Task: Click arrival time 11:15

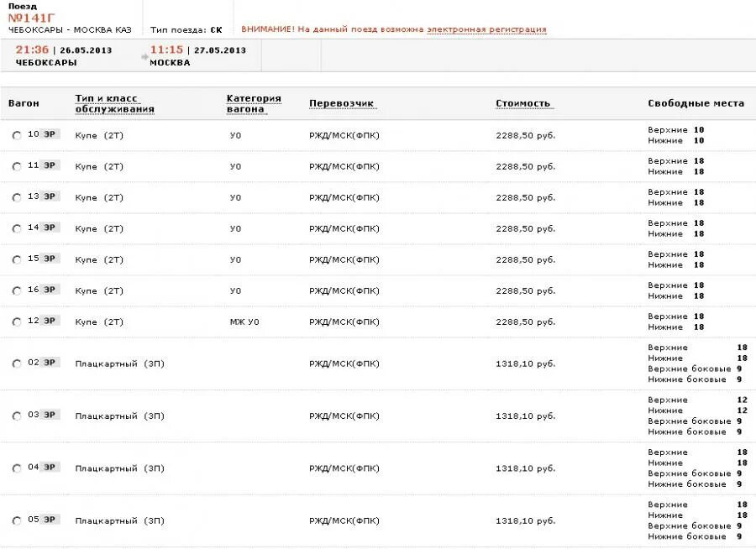Action: tap(166, 50)
